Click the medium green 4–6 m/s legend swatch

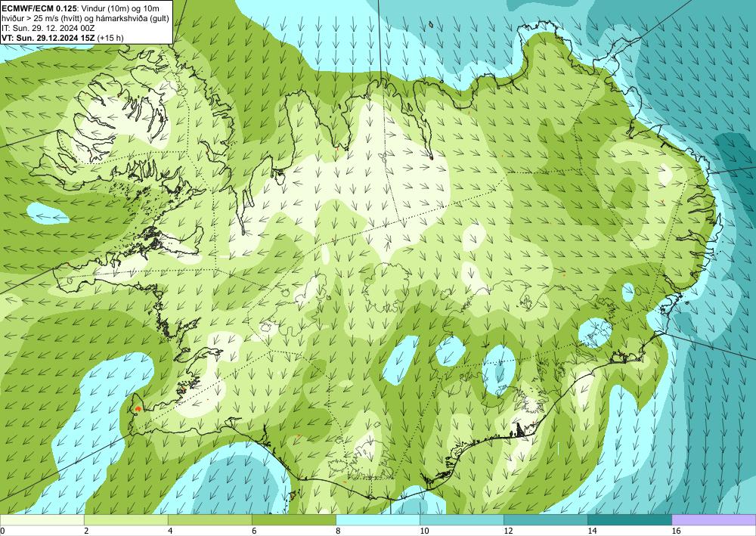[209, 520]
